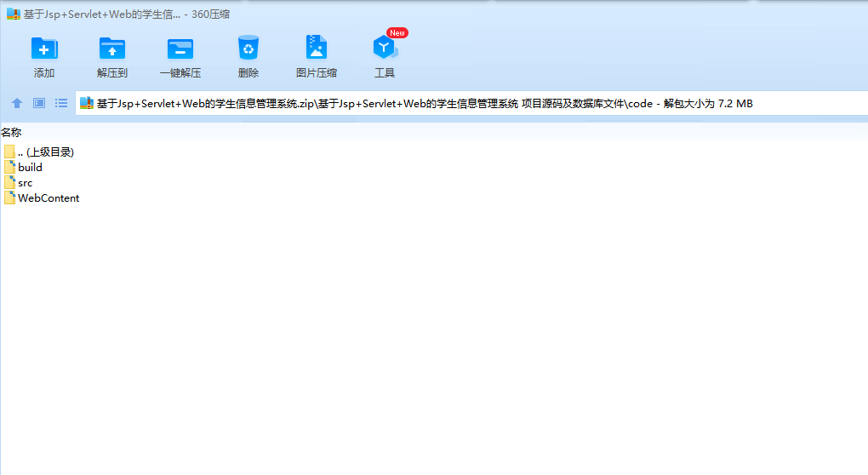Select the build folder icon
The height and width of the screenshot is (475, 868).
9,167
